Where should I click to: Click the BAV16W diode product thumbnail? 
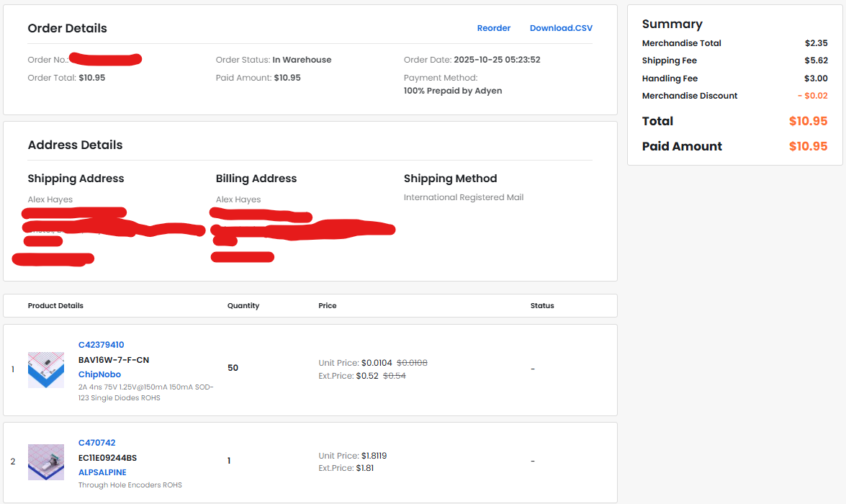(46, 370)
